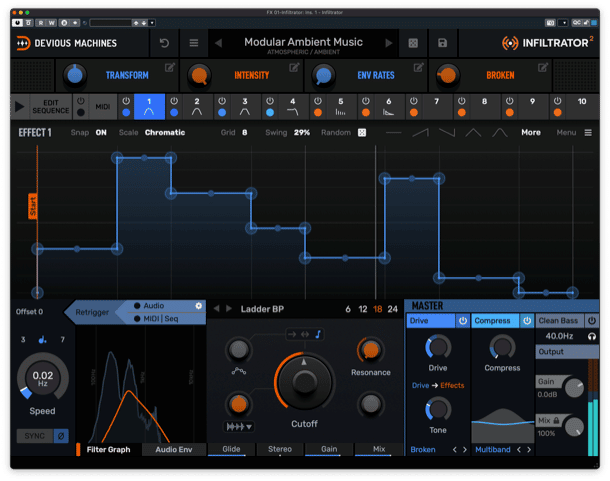
Task: Randomize preset with dice icon
Action: pos(413,43)
